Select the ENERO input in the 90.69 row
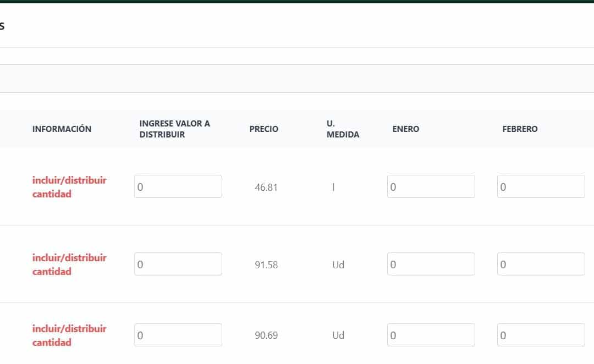Screen dimensions: 594x364 point(431,335)
